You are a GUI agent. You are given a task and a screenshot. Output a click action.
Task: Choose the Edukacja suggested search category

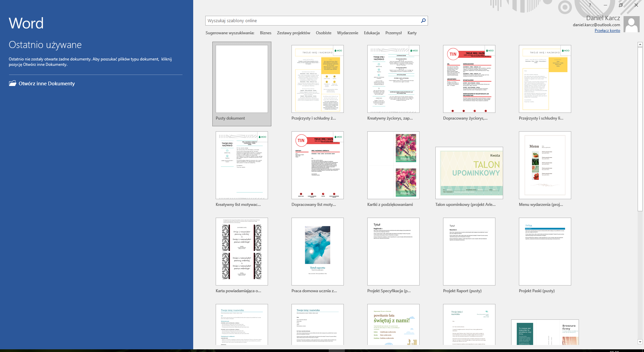pos(372,33)
